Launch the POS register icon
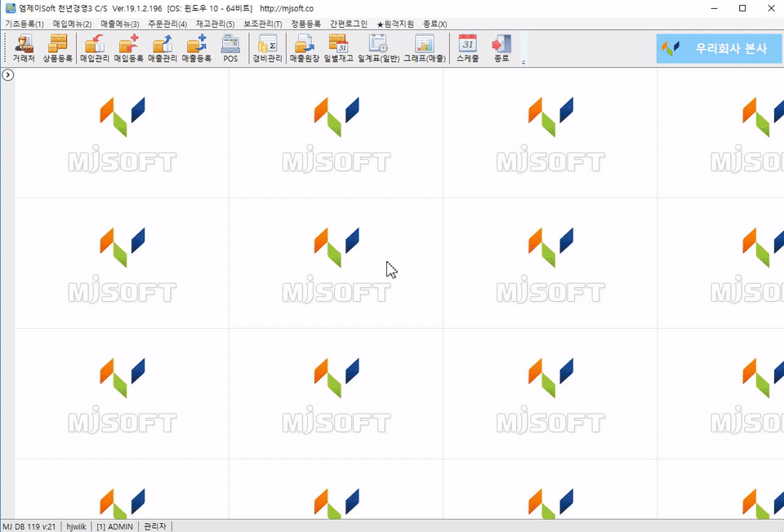The image size is (784, 532). (230, 48)
